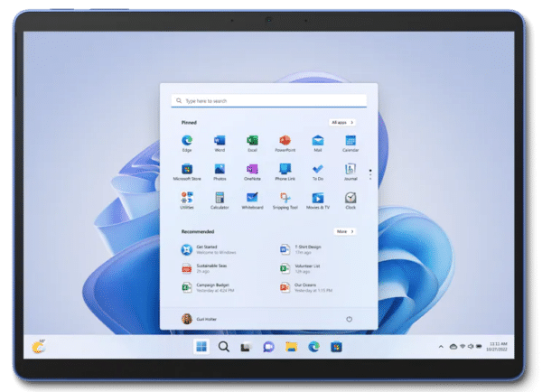542x392 pixels.
Task: Open Edge from the taskbar
Action: pyautogui.click(x=313, y=347)
